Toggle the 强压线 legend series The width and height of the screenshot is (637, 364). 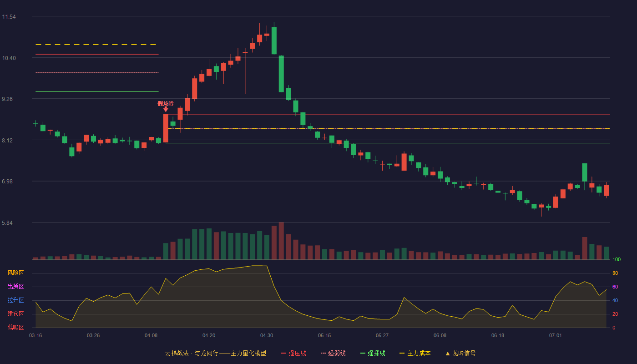pyautogui.click(x=293, y=353)
